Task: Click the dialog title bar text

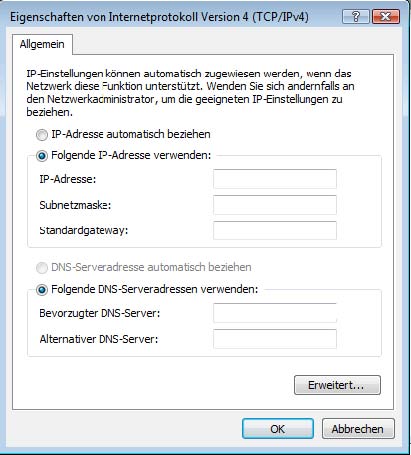Action: (159, 17)
